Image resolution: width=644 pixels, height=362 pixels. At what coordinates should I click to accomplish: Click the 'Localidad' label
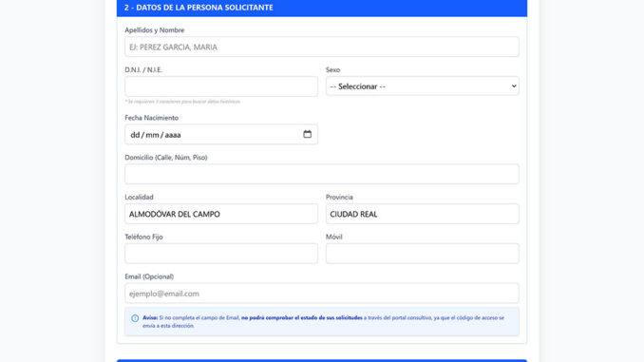(x=139, y=198)
